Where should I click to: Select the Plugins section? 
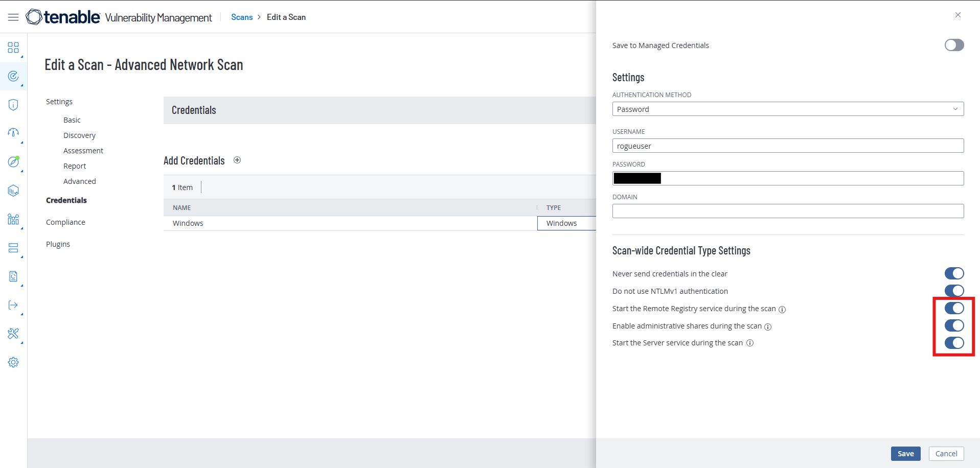[58, 244]
